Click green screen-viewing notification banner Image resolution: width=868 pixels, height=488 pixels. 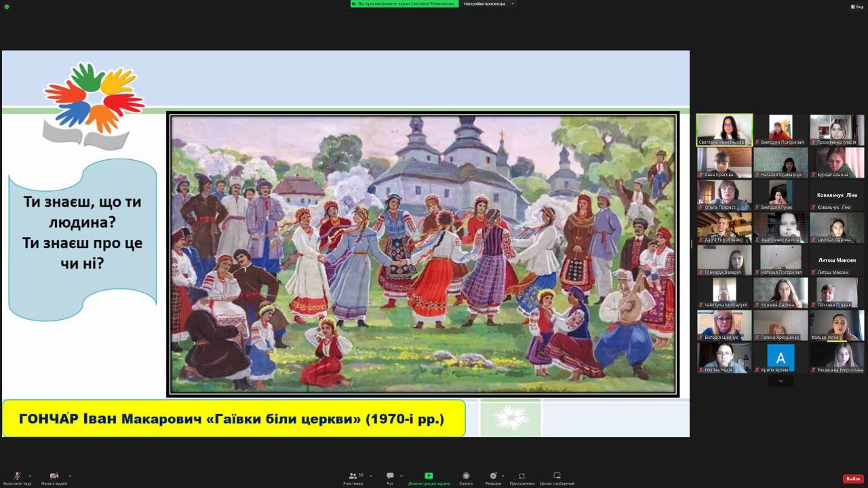click(405, 3)
